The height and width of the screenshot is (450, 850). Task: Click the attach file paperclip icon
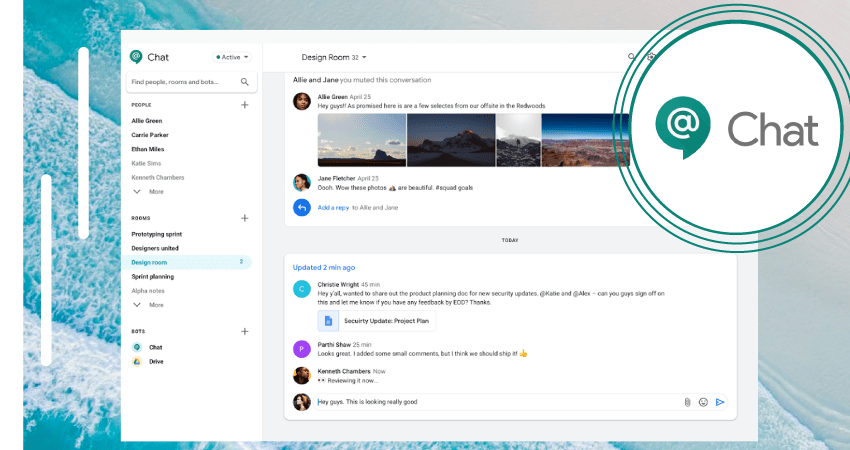(x=687, y=402)
